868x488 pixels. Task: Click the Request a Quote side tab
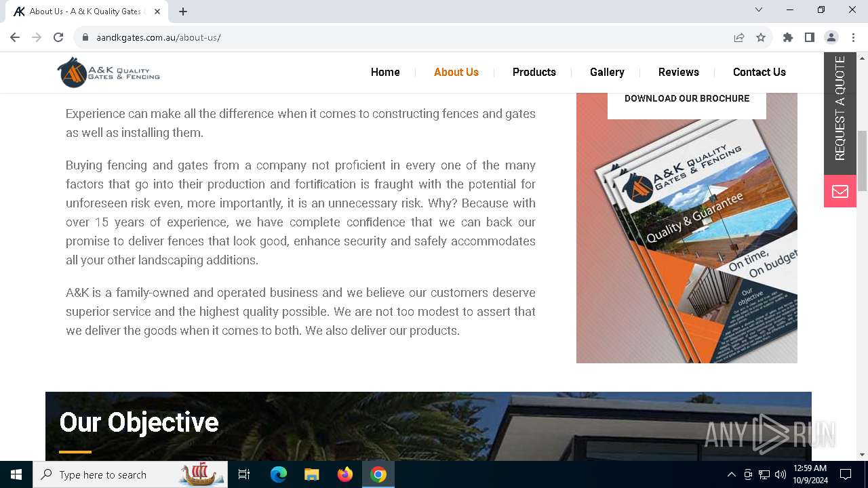coord(840,113)
